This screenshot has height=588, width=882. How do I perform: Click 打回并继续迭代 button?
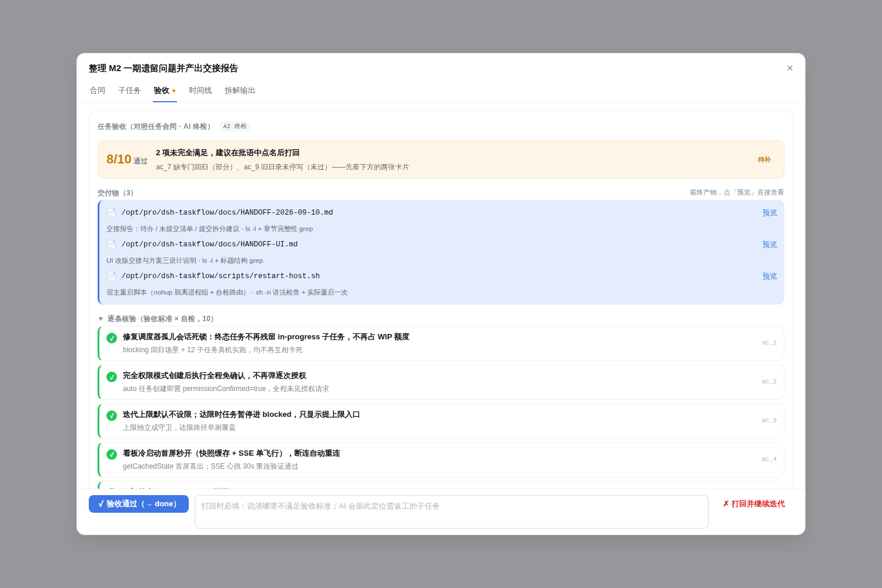754,504
